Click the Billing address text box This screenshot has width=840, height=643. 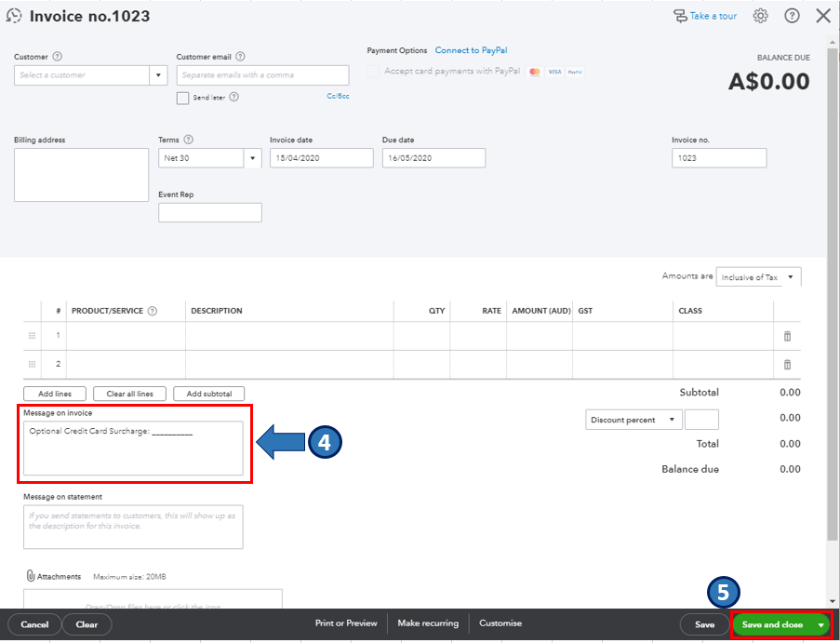[x=81, y=175]
